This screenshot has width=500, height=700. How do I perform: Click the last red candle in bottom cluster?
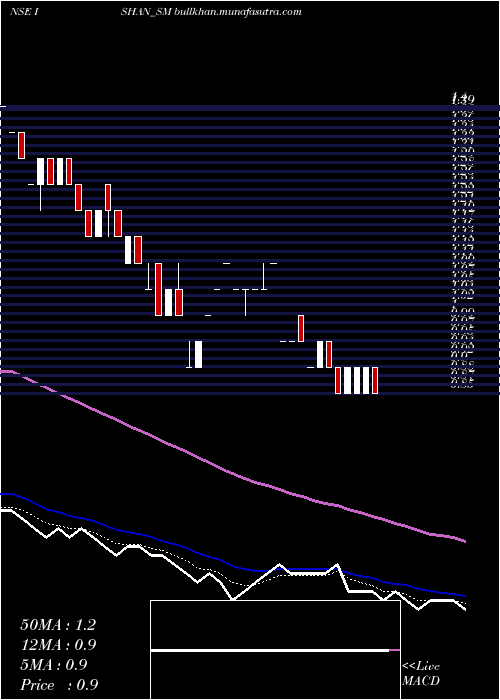[375, 380]
